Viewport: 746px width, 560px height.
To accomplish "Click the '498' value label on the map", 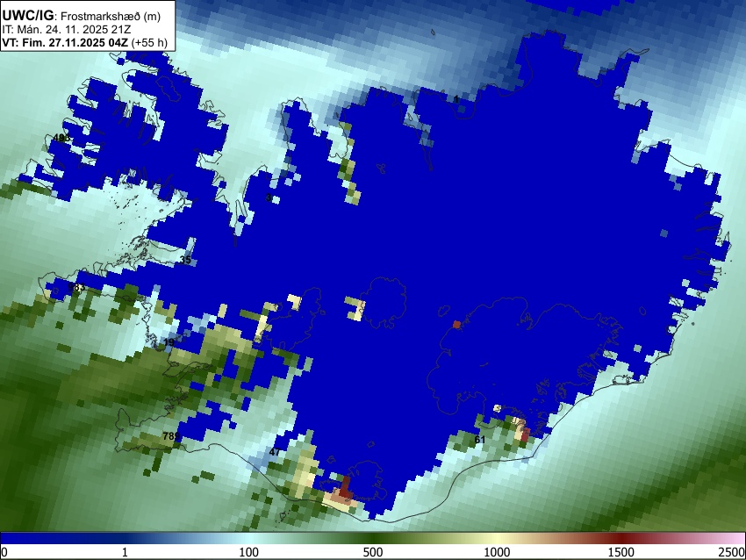I will pyautogui.click(x=61, y=138).
